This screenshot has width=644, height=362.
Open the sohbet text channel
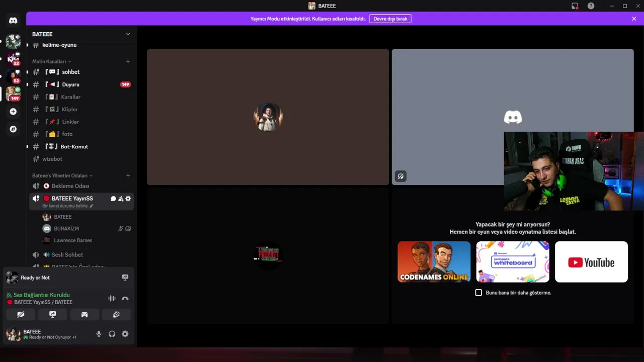(80, 72)
